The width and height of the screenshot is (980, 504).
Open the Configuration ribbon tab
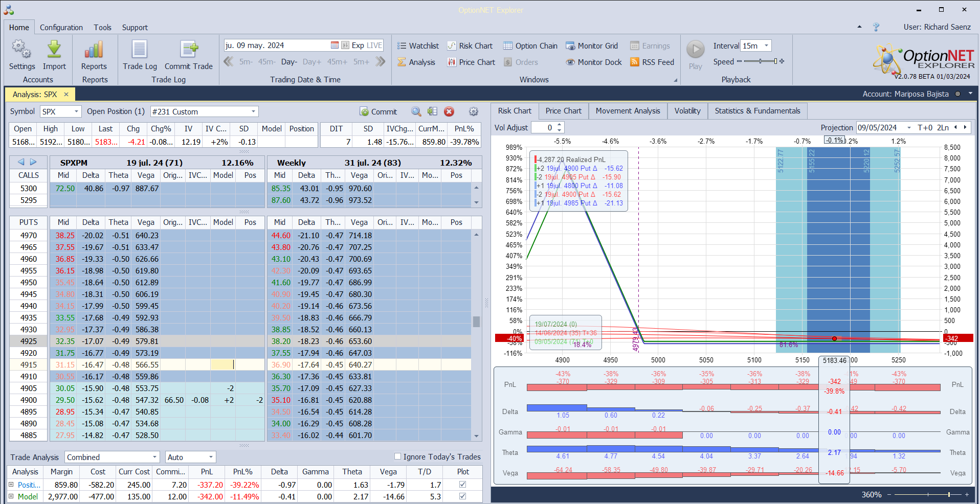(x=61, y=28)
